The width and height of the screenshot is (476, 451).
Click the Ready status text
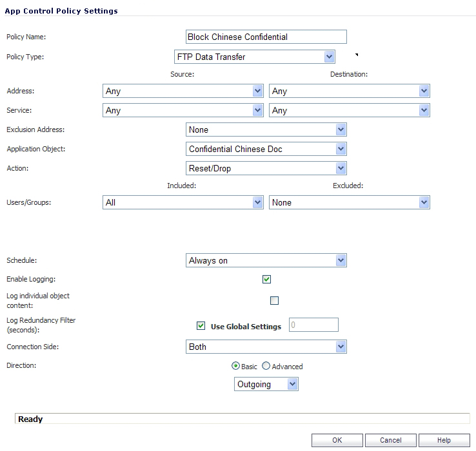(x=30, y=419)
